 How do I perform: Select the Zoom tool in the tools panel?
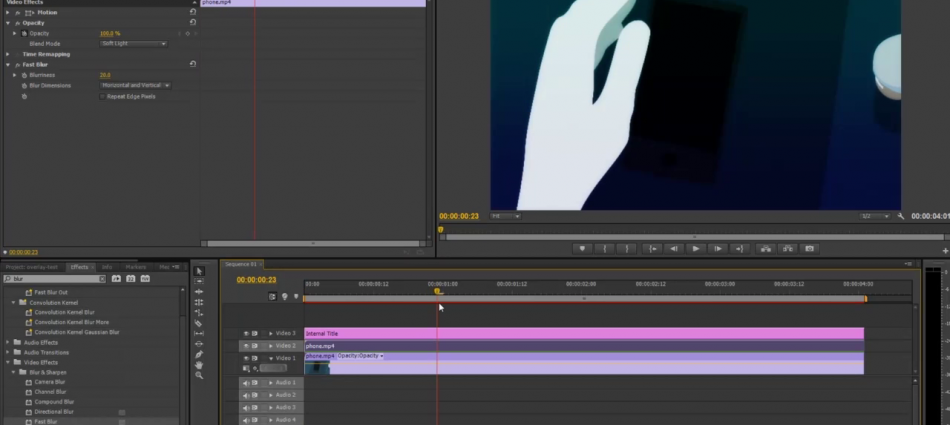[199, 376]
